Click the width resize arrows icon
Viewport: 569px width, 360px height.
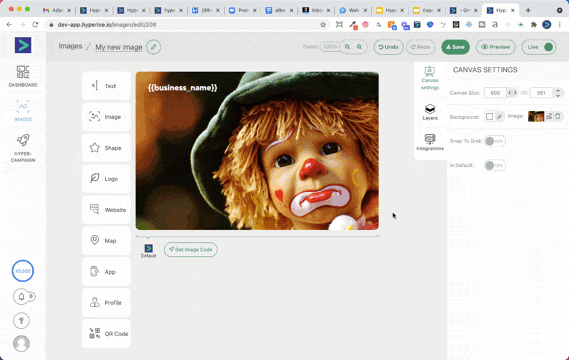pyautogui.click(x=512, y=93)
